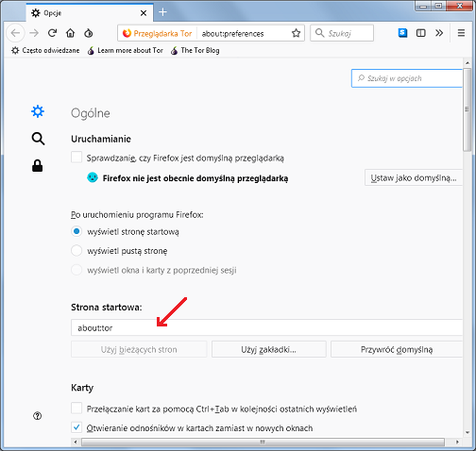
Task: Go to the home page icon
Action: tap(70, 33)
